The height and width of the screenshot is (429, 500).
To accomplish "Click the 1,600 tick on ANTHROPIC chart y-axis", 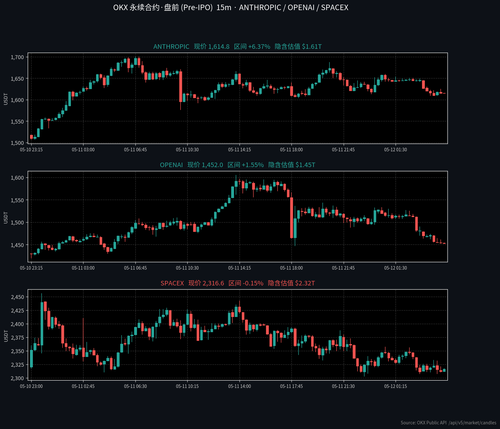I will coord(17,100).
